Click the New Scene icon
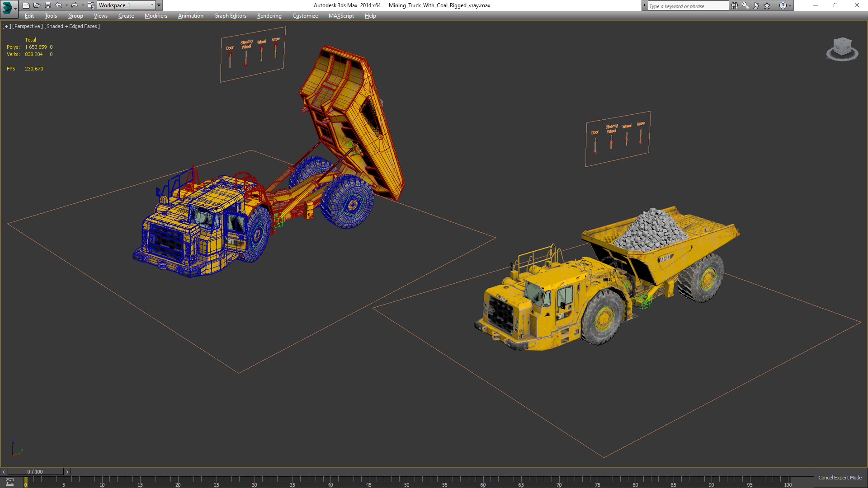 [x=26, y=5]
